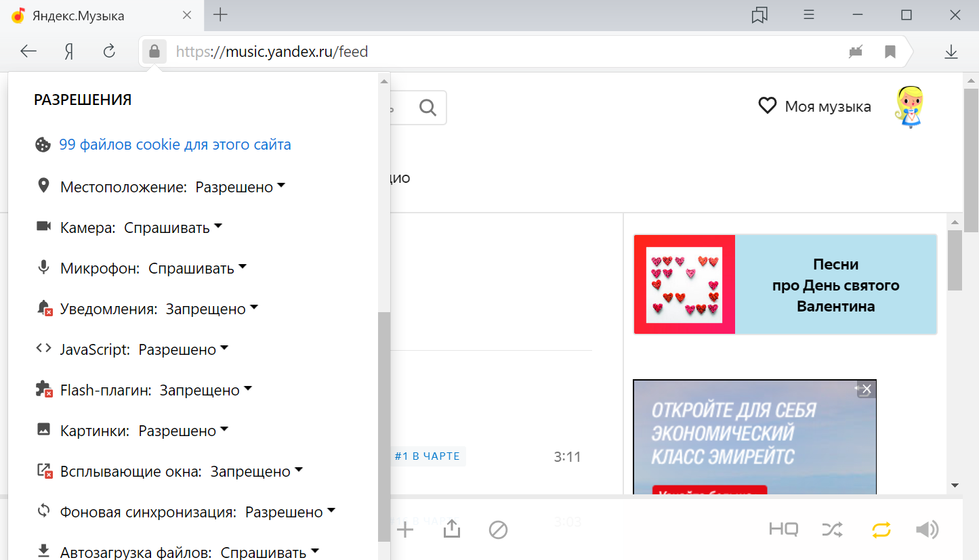Image resolution: width=979 pixels, height=560 pixels.
Task: Close the Emirates advertisement
Action: click(867, 389)
